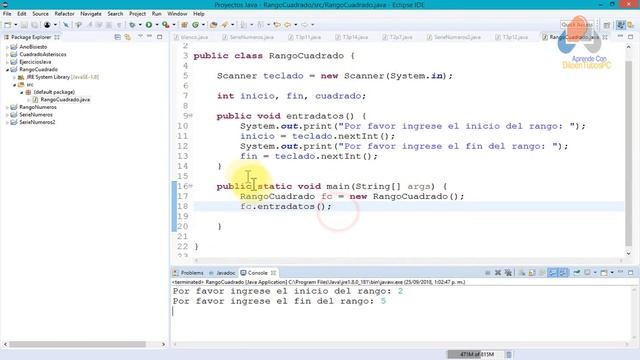Open the Source menu
The height and width of the screenshot is (360, 640).
point(40,14)
